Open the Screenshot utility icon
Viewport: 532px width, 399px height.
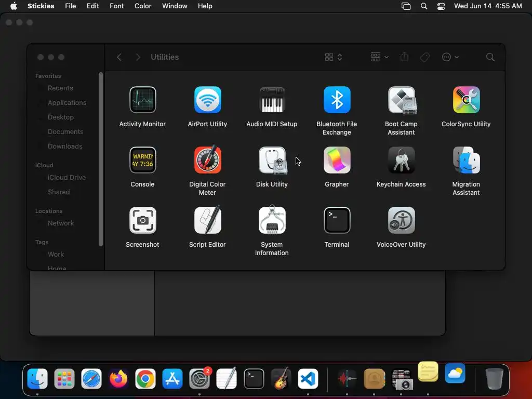(142, 220)
